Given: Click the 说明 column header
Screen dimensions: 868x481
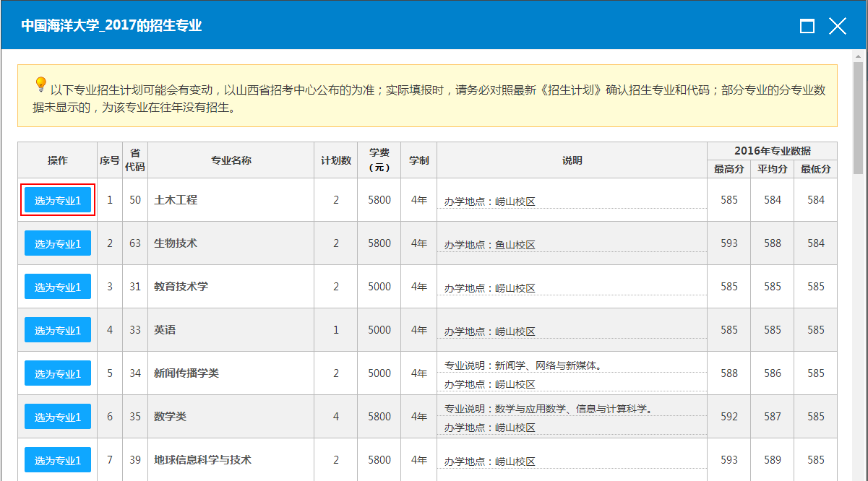Looking at the screenshot, I should (572, 160).
